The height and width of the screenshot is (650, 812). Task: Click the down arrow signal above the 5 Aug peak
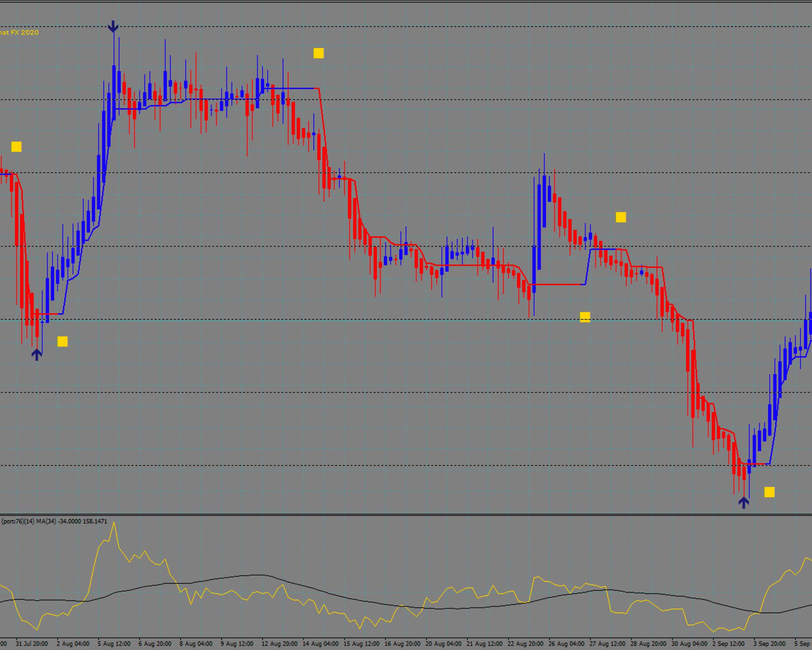pyautogui.click(x=113, y=27)
